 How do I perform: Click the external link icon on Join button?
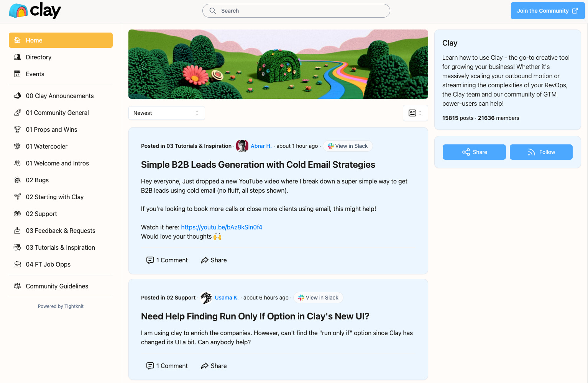[x=575, y=11]
